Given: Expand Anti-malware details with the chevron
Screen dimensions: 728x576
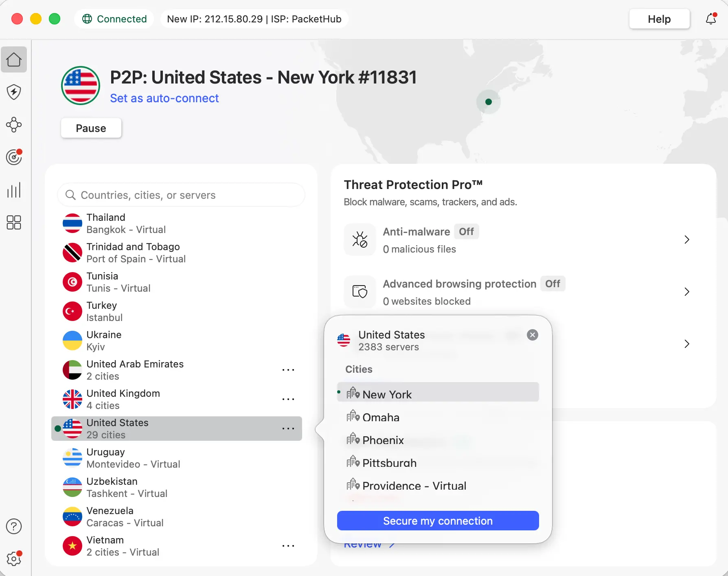Looking at the screenshot, I should pos(687,240).
